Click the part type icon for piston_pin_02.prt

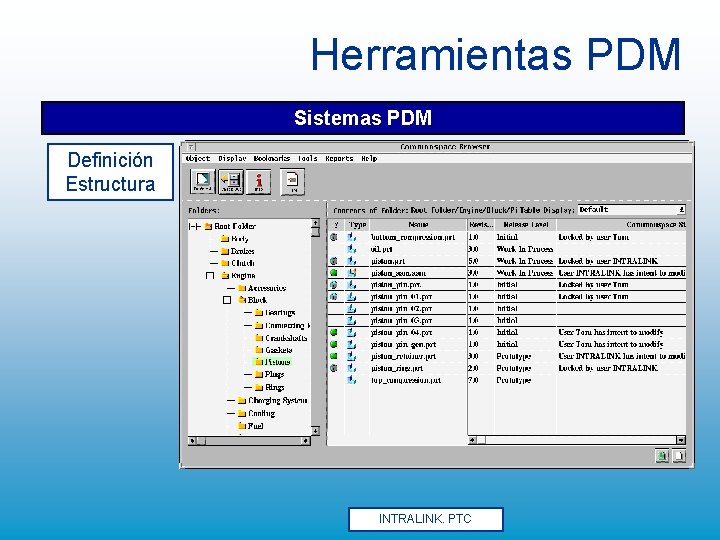click(352, 309)
